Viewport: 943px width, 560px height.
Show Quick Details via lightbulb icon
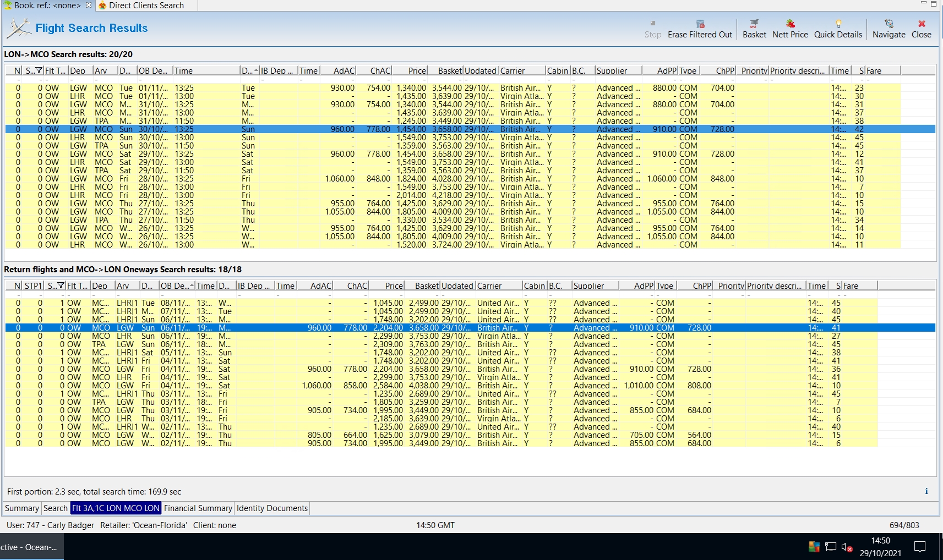point(838,24)
